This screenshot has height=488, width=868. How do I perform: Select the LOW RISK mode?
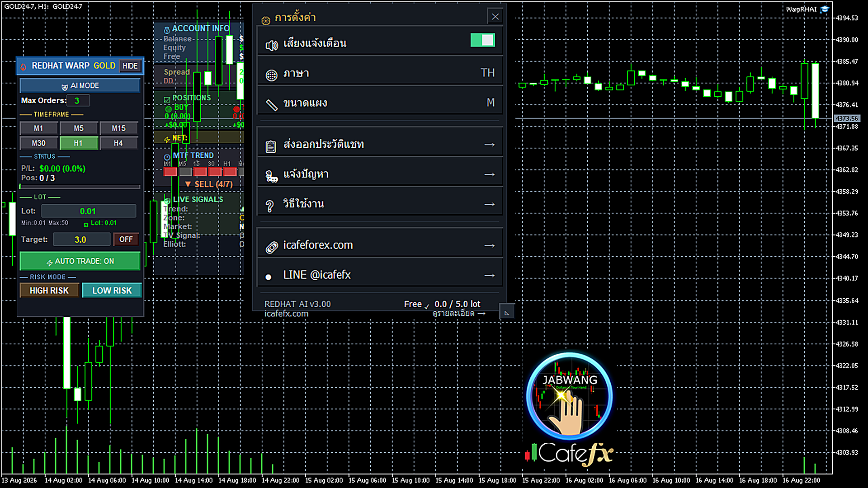(x=112, y=291)
